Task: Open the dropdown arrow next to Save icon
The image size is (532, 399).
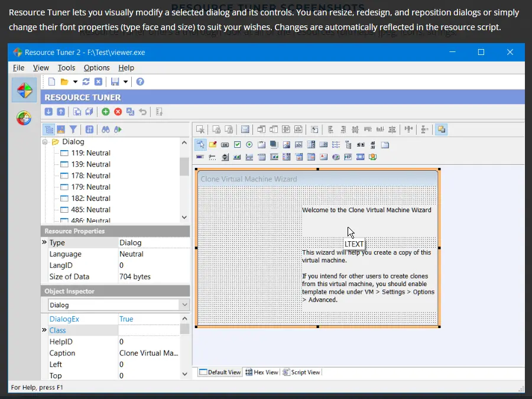Action: 125,82
